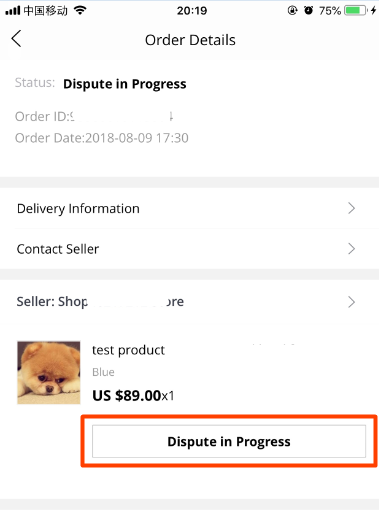Tap the puppy product thumbnail
This screenshot has height=512, width=379.
pos(49,372)
